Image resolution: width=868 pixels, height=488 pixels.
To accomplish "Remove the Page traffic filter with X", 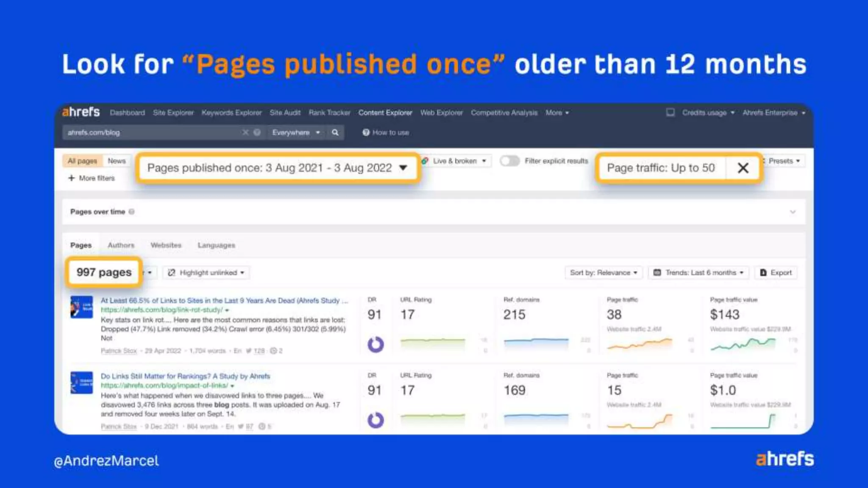I will click(743, 168).
